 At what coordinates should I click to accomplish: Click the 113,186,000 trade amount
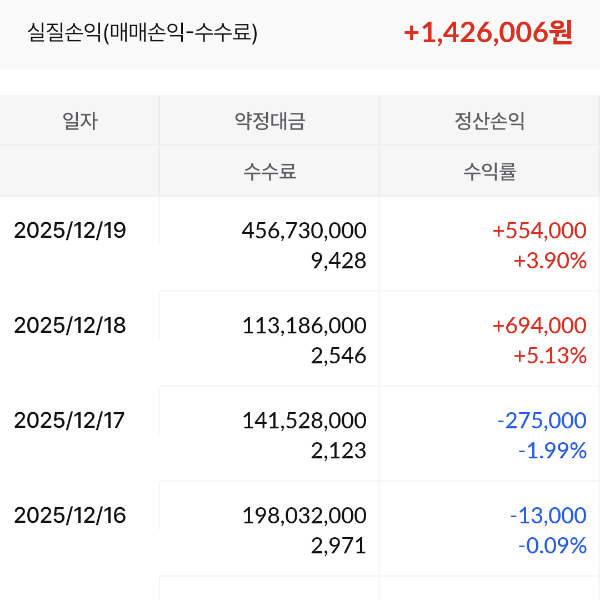point(304,325)
